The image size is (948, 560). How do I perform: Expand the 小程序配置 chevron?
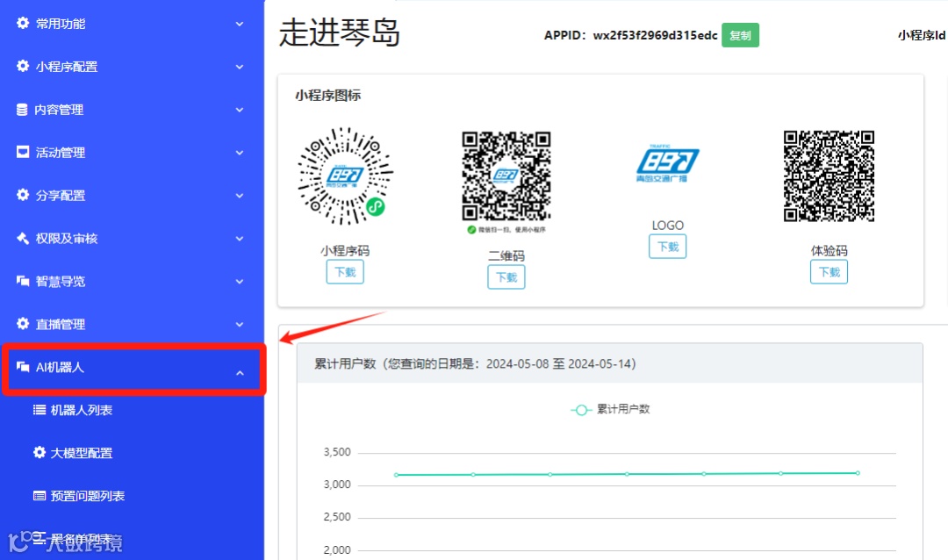(x=240, y=67)
